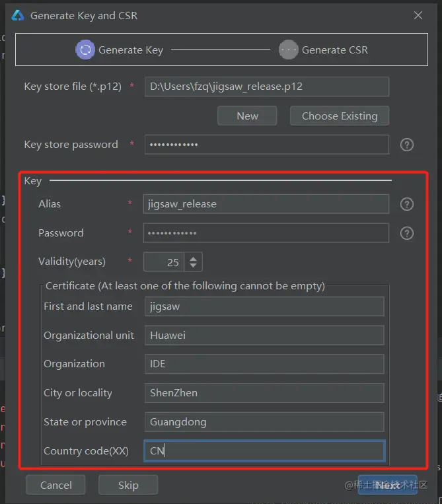Image resolution: width=442 pixels, height=504 pixels.
Task: Click into the Alias input field
Action: (x=266, y=204)
